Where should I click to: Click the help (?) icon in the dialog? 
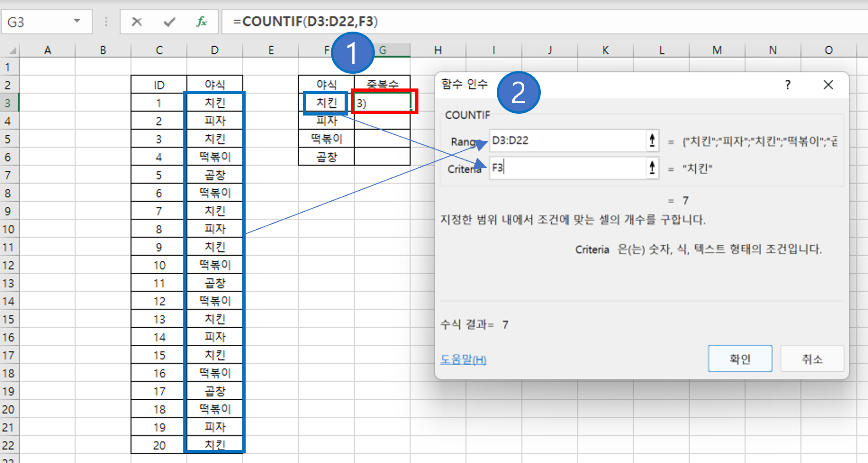click(x=787, y=85)
